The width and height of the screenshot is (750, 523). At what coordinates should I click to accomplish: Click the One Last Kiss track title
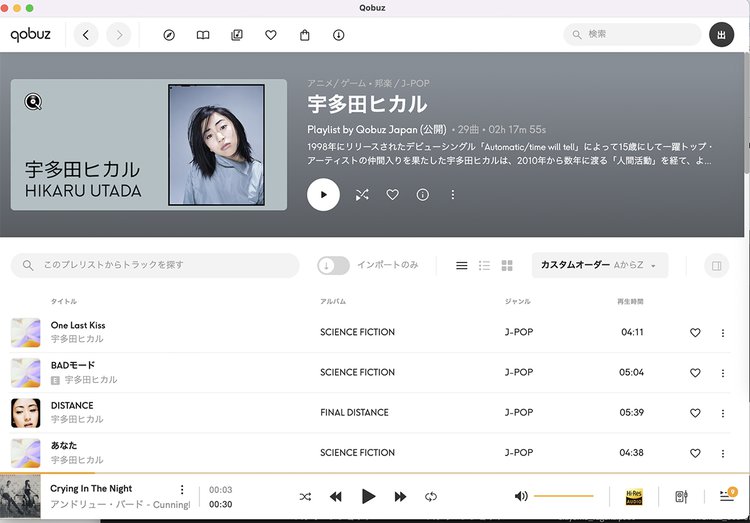[78, 325]
